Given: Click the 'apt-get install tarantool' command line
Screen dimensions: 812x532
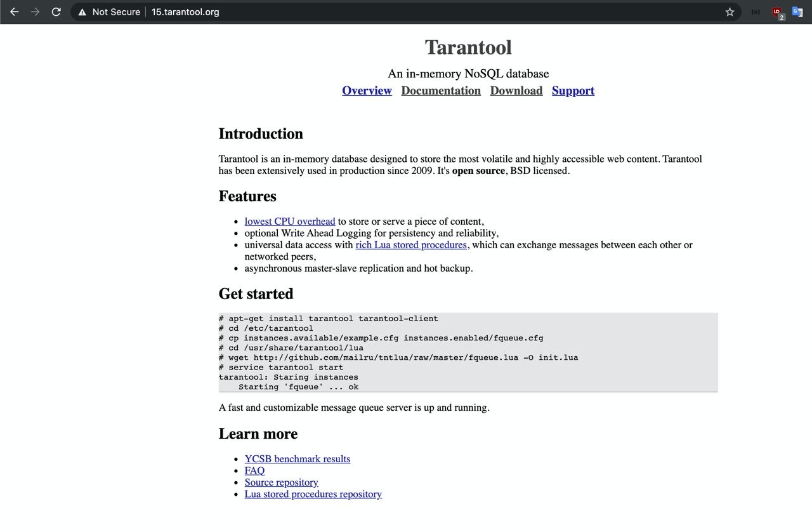Looking at the screenshot, I should (x=329, y=319).
